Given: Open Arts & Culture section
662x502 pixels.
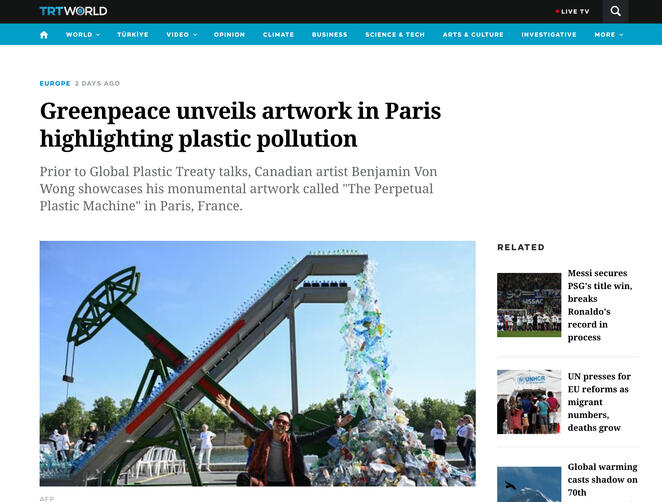Looking at the screenshot, I should (x=473, y=35).
